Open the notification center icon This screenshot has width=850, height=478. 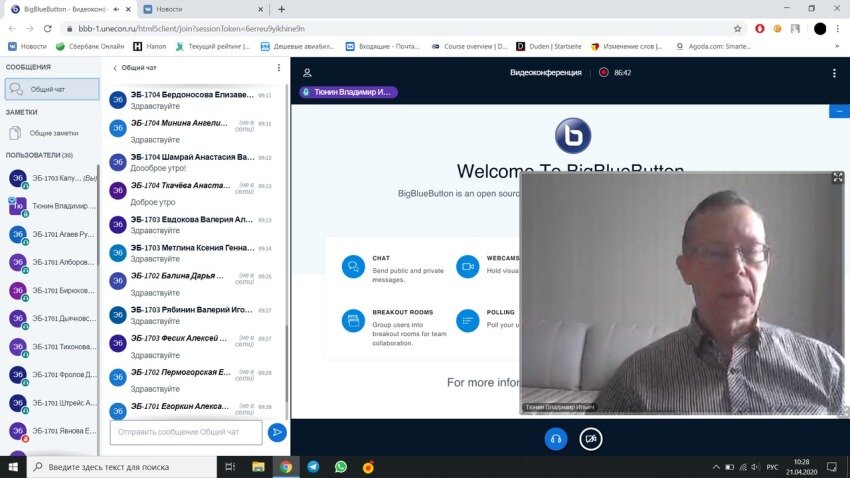pyautogui.click(x=832, y=467)
